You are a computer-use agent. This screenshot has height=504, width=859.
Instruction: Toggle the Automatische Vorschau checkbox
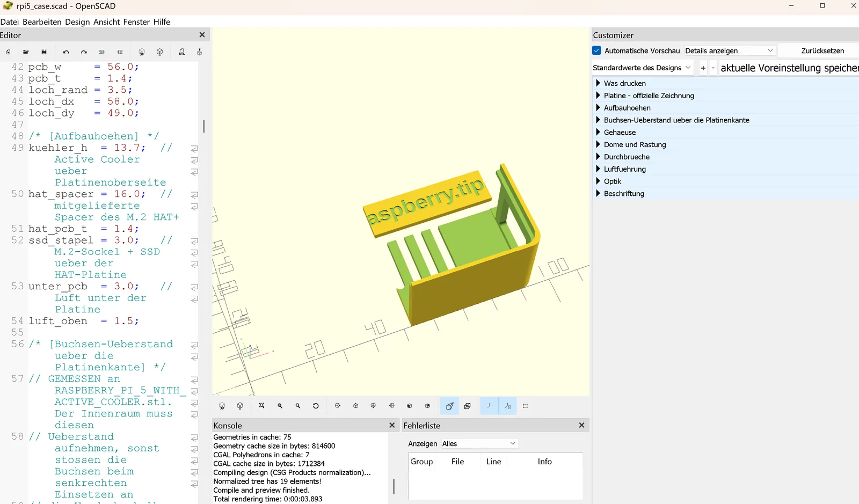tap(596, 50)
